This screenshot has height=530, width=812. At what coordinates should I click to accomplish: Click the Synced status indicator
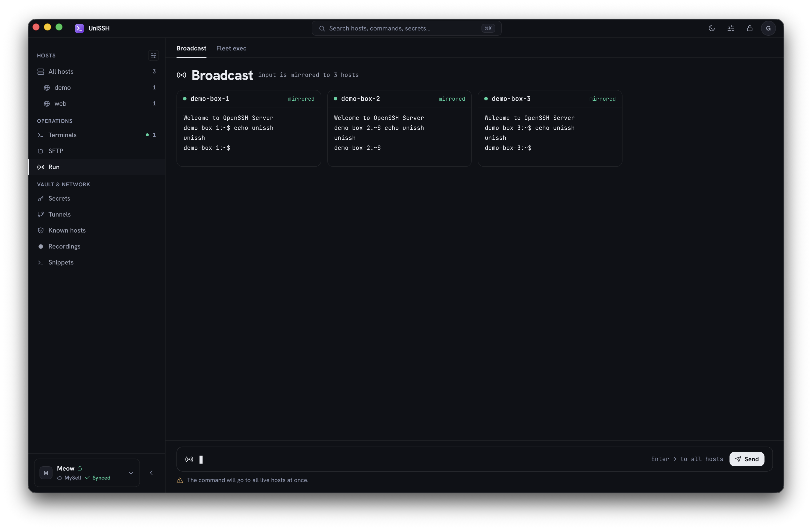[97, 478]
